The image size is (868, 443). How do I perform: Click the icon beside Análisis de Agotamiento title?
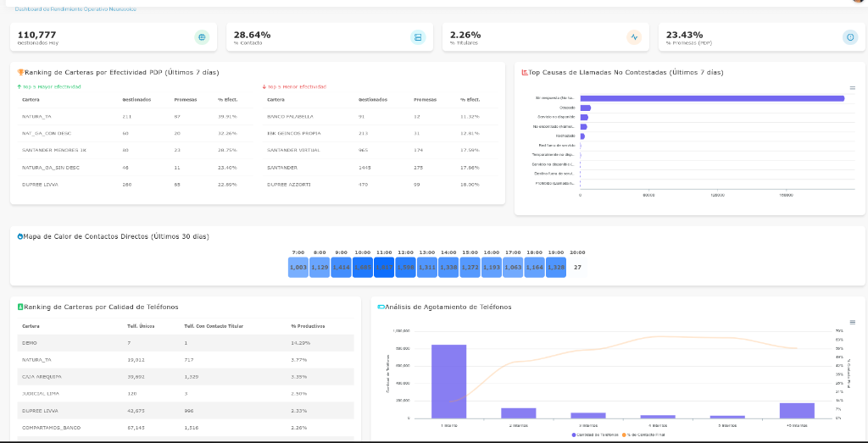pyautogui.click(x=381, y=307)
